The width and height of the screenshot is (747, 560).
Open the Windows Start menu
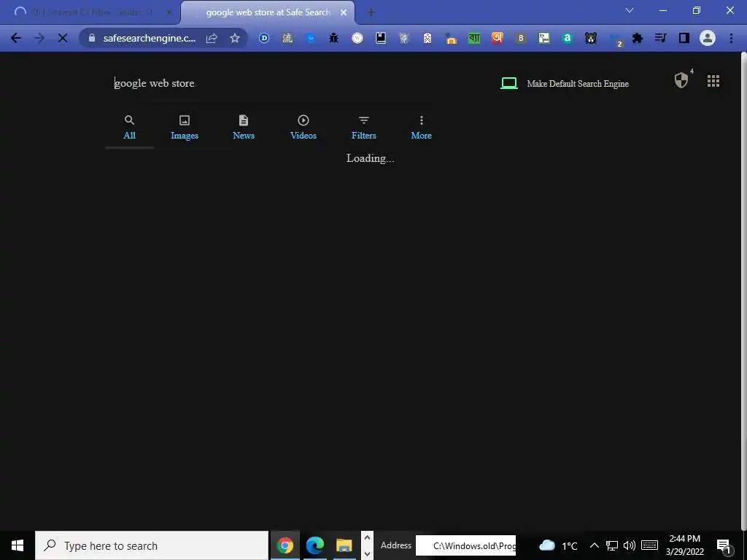click(18, 545)
